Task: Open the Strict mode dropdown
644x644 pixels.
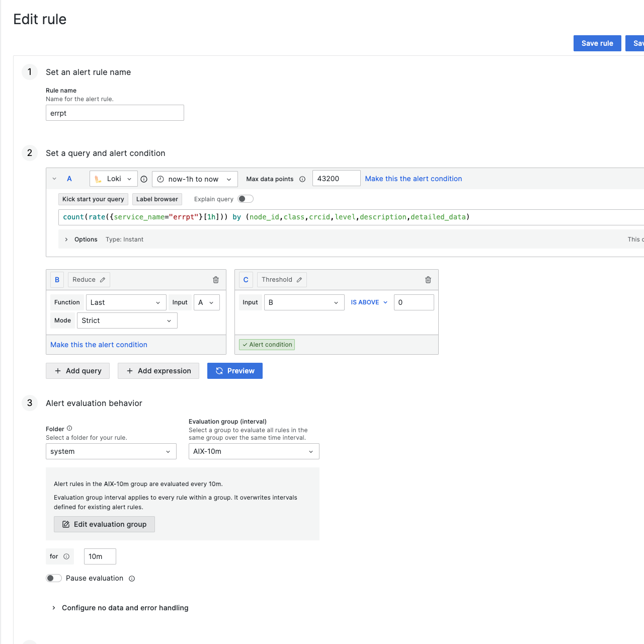Action: (x=127, y=320)
